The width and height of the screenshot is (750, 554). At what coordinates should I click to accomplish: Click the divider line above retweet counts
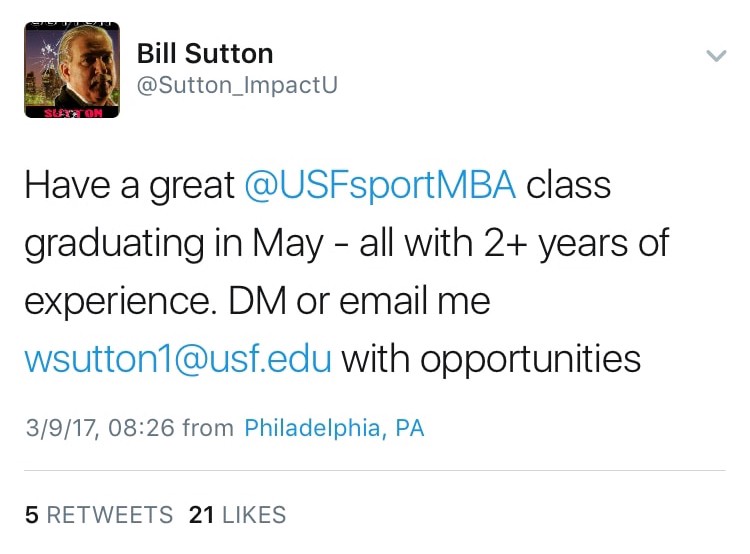375,470
